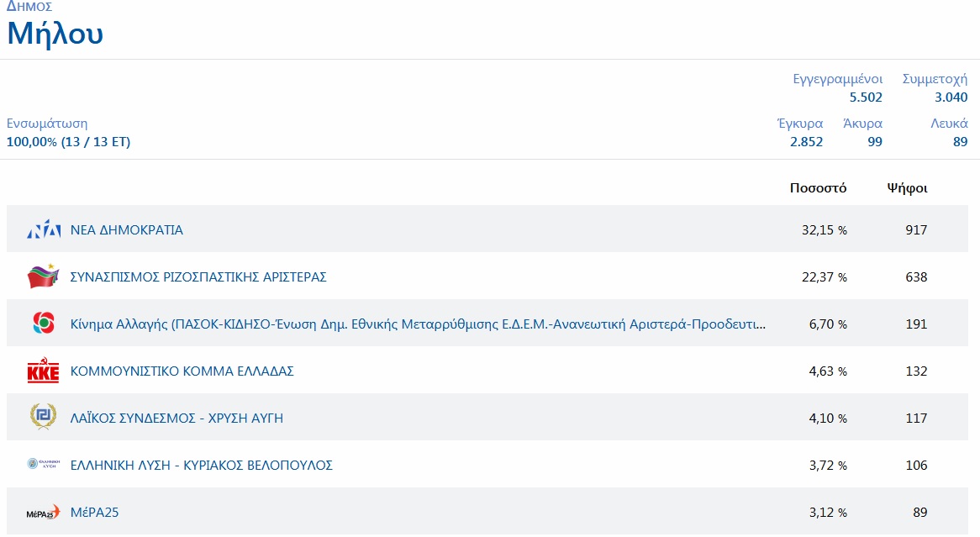Open ΣΥΝΑΣΠΙΣΜΟΣ ΡΙΖΟΣΠΑΣΤΙΚΗΣ ΑΡΙΣΤΕΡΑΣ results
Screen dimensions: 980x537
(198, 276)
